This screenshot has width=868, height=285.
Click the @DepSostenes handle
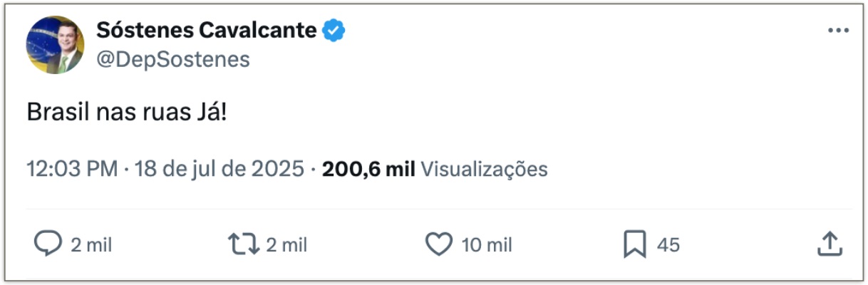(x=173, y=60)
